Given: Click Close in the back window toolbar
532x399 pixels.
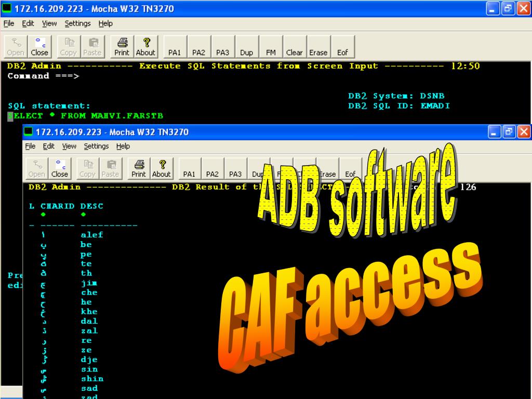Looking at the screenshot, I should click(x=39, y=46).
